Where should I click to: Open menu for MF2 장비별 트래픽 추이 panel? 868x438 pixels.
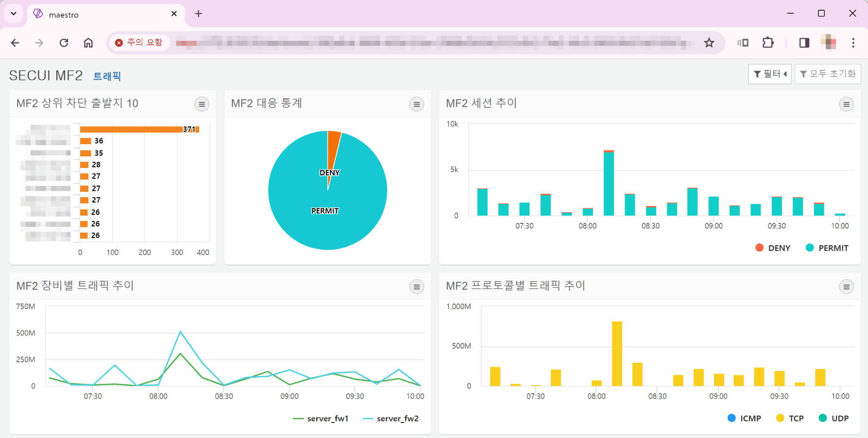click(416, 287)
